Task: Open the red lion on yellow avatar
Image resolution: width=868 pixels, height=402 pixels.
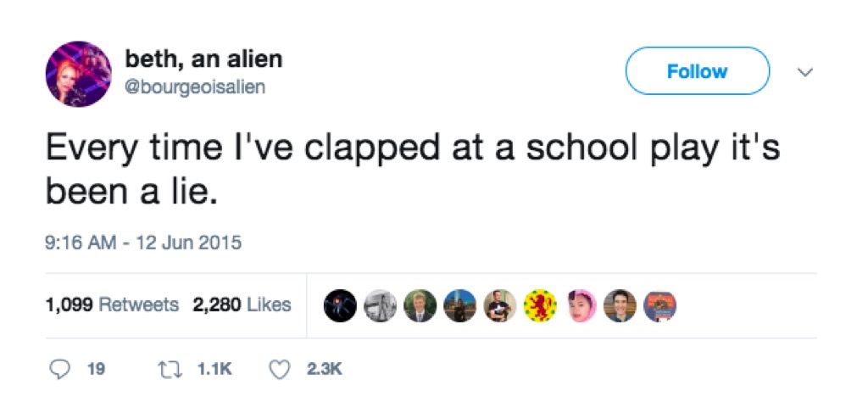Action: (x=540, y=305)
